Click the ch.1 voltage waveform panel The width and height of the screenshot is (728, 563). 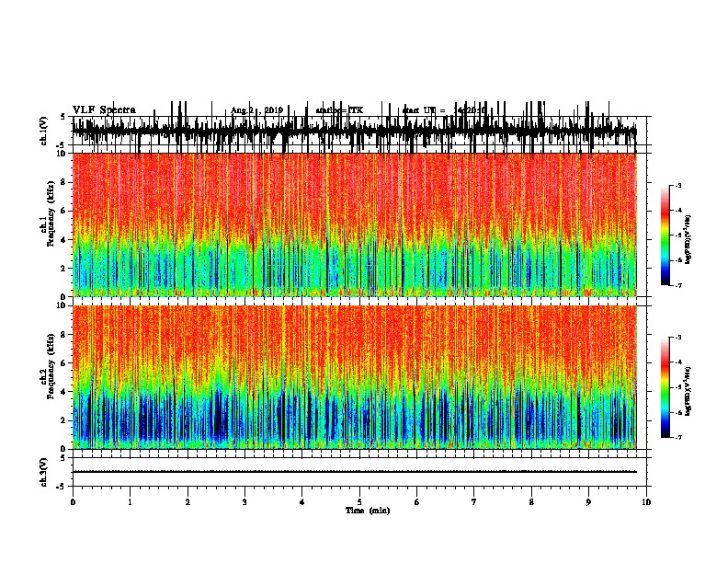(x=358, y=131)
